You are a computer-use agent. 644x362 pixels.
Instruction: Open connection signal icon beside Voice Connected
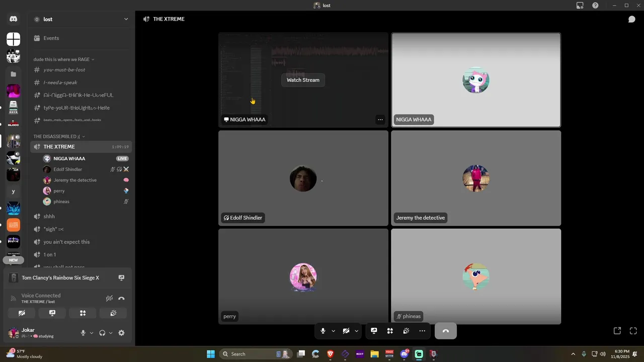(14, 298)
